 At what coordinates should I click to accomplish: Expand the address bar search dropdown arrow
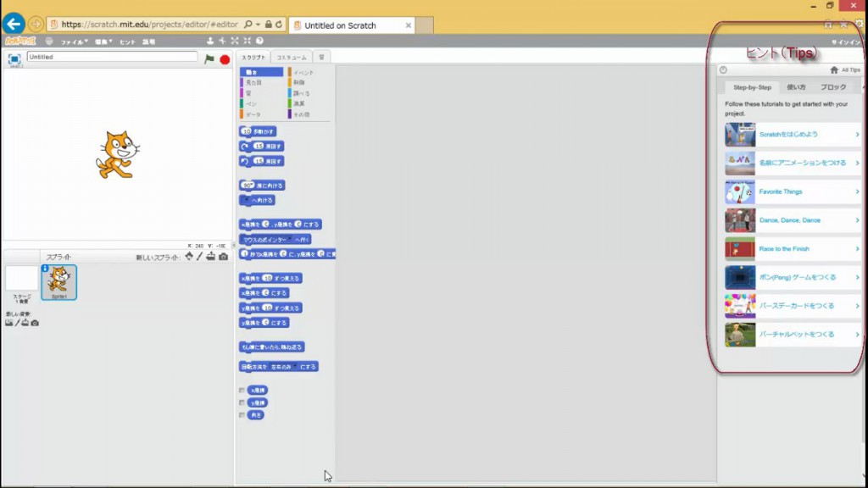(x=258, y=25)
